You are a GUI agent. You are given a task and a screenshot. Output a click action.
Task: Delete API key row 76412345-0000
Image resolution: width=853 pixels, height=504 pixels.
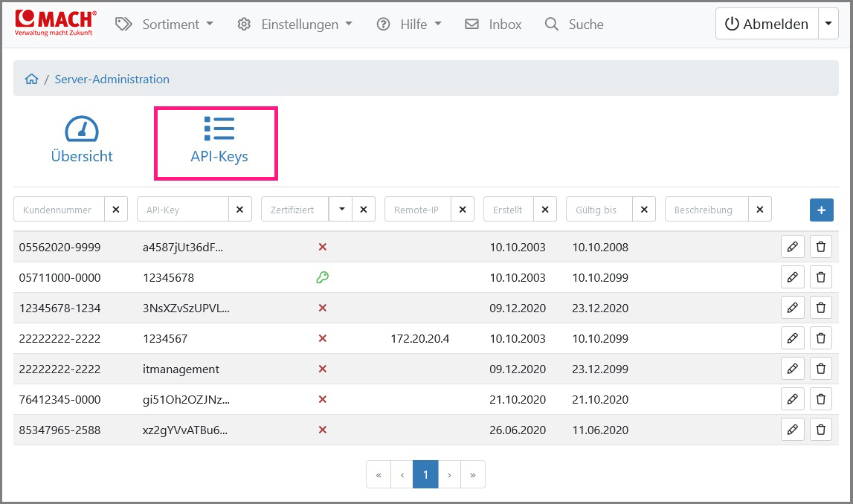(821, 399)
